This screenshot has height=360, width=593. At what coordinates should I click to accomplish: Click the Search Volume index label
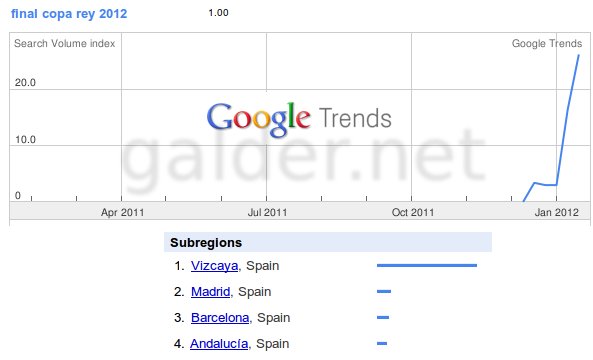click(65, 43)
